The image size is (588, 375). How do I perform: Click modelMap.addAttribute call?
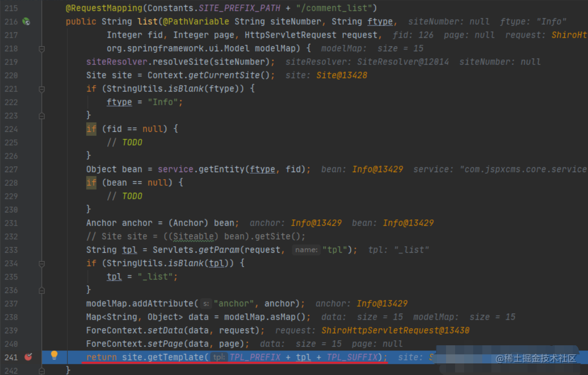[x=139, y=304]
